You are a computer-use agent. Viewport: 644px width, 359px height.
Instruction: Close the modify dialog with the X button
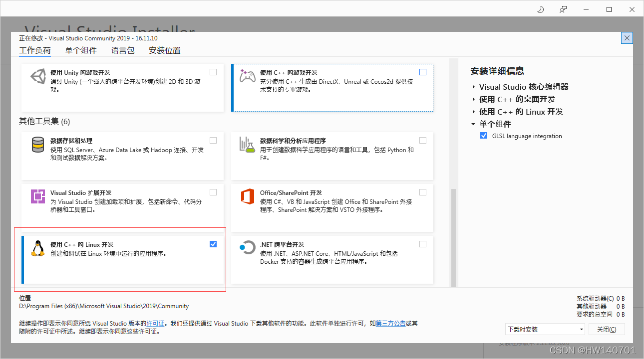(627, 38)
